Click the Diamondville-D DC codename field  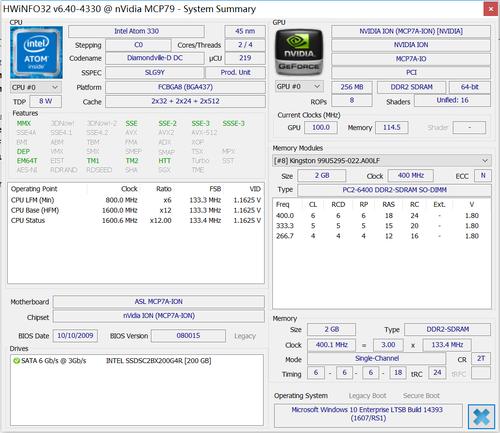click(155, 58)
